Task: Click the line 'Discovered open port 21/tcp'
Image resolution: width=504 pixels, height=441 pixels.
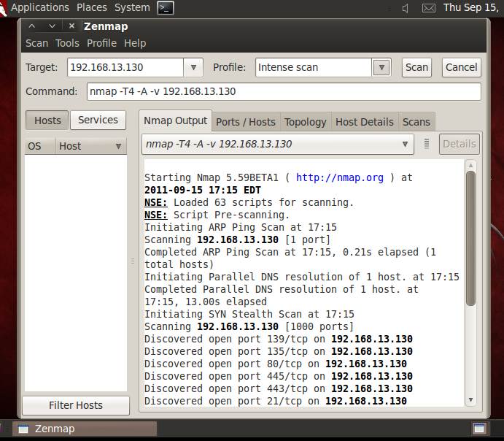Action: pos(276,401)
